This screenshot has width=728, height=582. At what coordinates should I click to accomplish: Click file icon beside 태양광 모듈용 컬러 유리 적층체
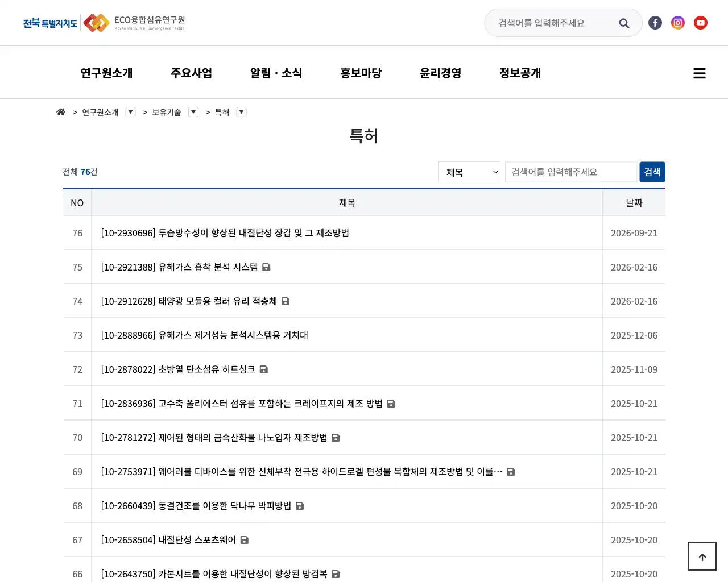(x=286, y=301)
